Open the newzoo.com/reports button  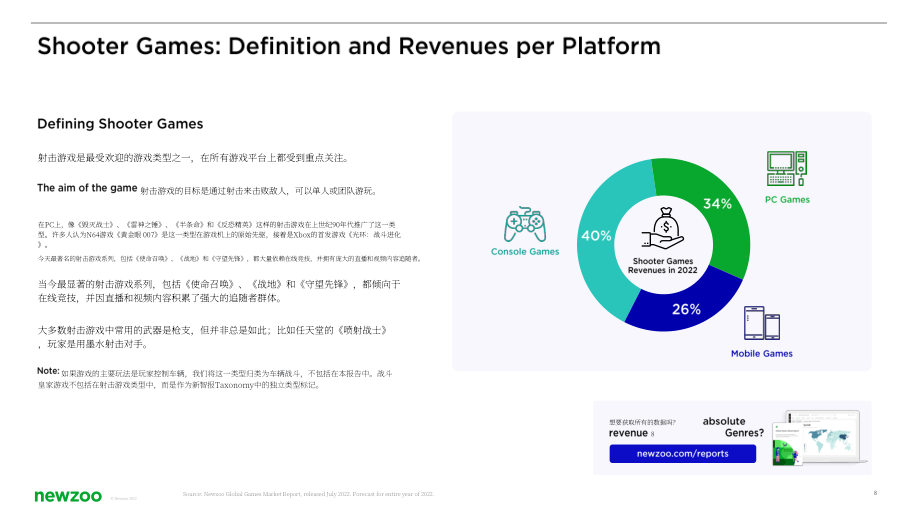coord(682,453)
